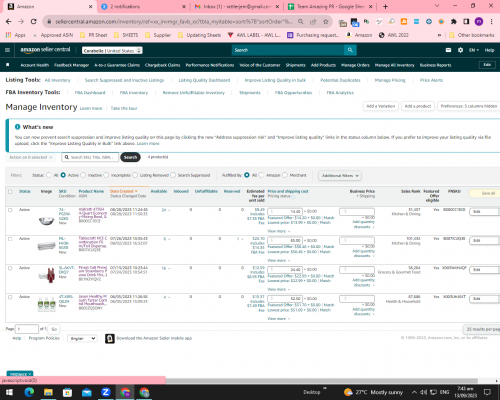Switch to the Gmail Inbox browser tab
Viewport: 500px width, 400px height.
(x=236, y=6)
